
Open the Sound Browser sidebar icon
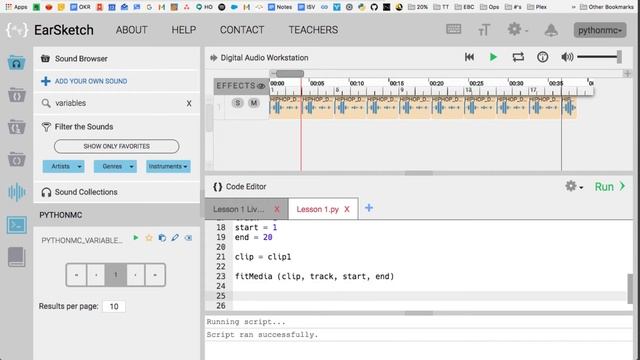[16, 62]
